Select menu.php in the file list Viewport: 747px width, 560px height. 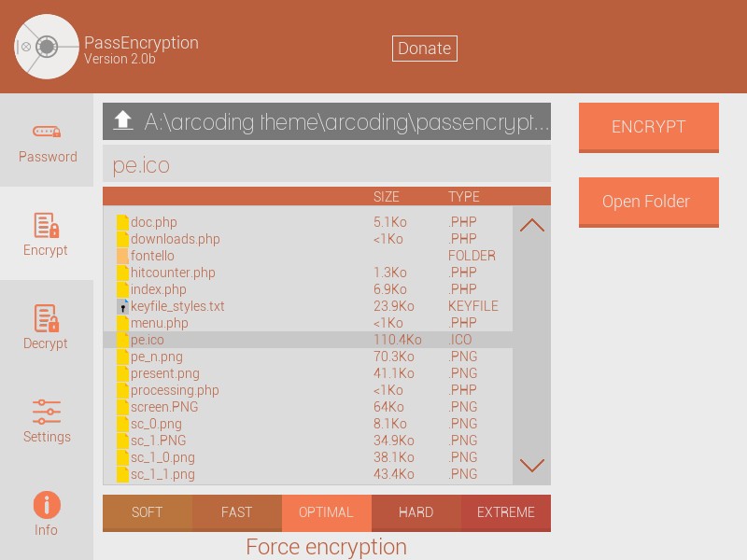[x=159, y=323]
